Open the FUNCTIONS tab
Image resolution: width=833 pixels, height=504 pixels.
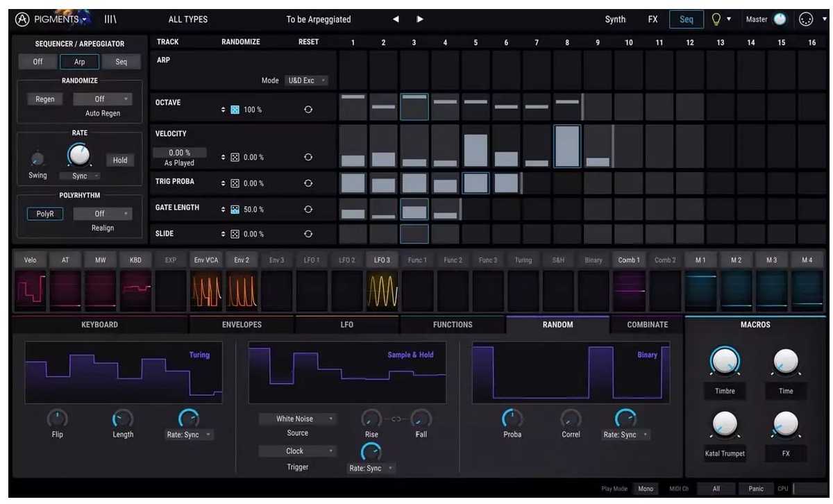pos(453,324)
